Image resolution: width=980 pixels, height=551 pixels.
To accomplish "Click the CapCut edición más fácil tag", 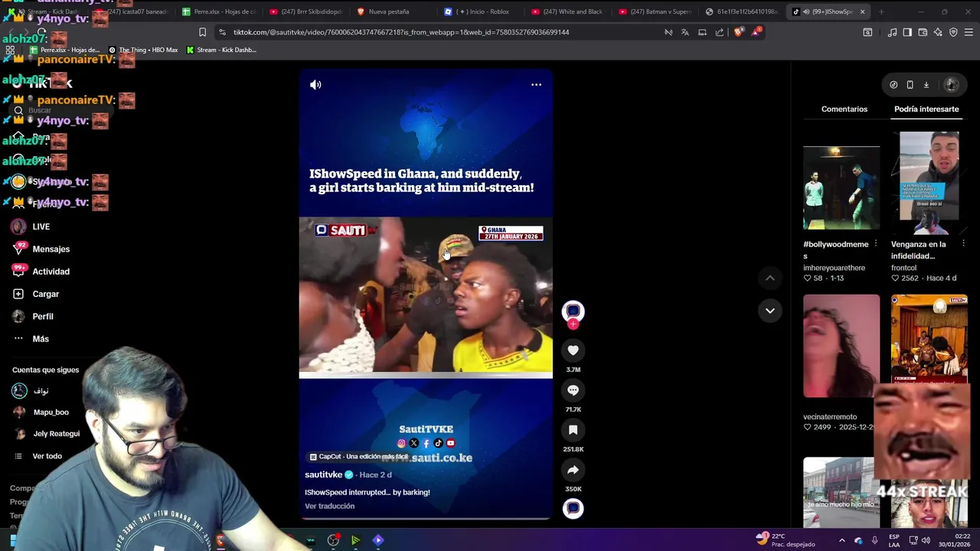I will (x=358, y=457).
